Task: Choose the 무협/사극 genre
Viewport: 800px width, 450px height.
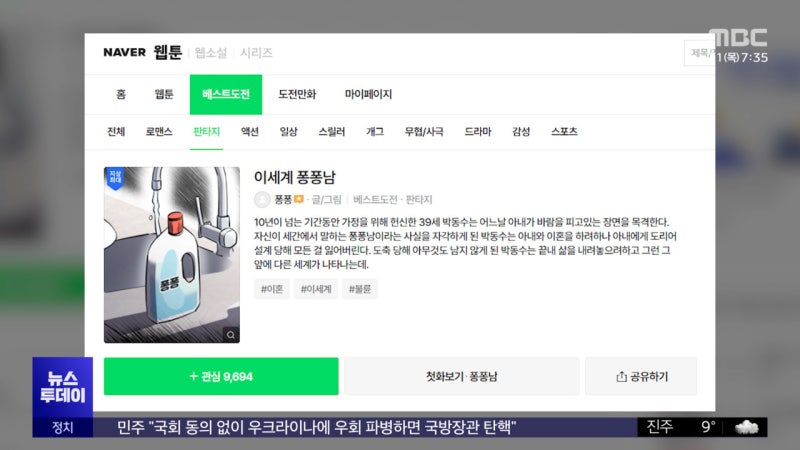Action: 424,132
